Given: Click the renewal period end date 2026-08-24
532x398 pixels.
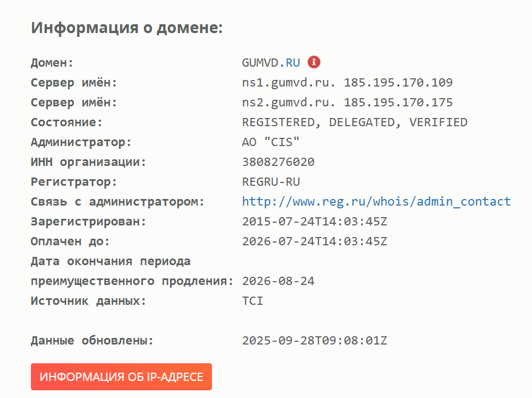Looking at the screenshot, I should click(278, 281).
